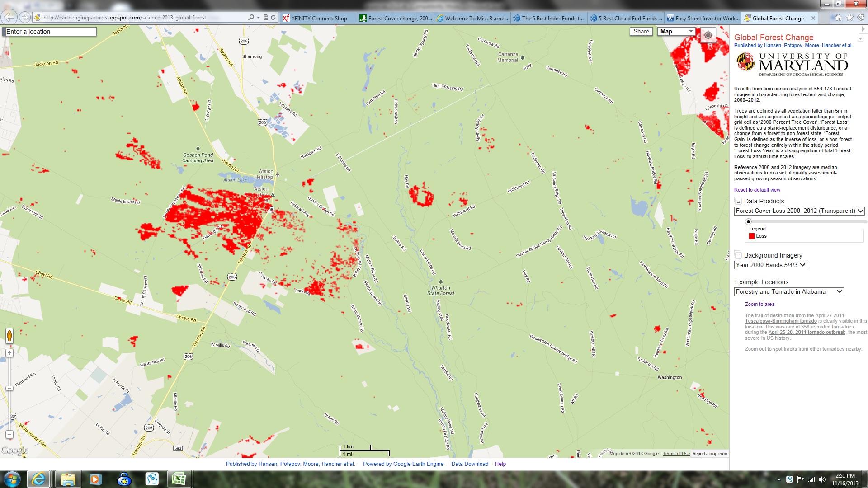The width and height of the screenshot is (868, 488).
Task: Open Forest Cover Loss 2000–2012 dropdown
Action: coord(799,211)
